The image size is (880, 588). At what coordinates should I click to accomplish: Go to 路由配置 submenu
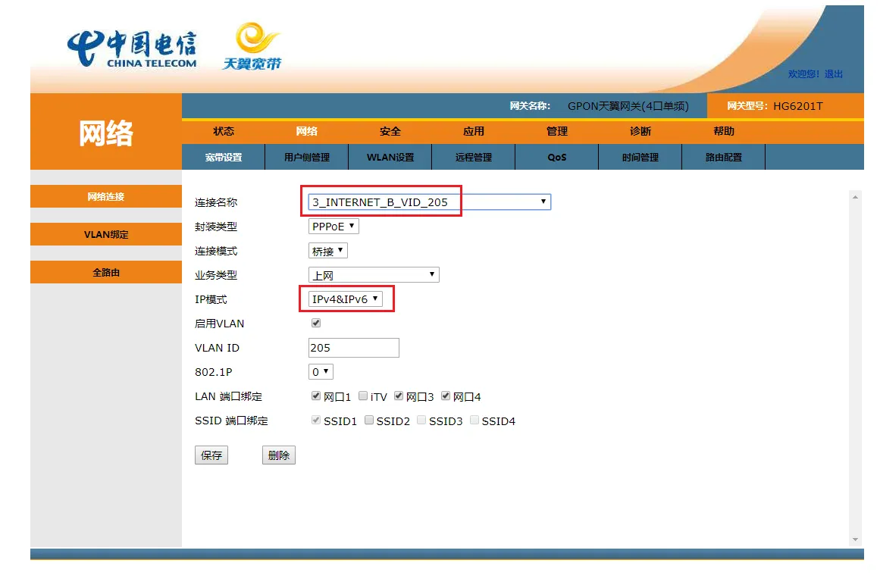[x=724, y=158]
